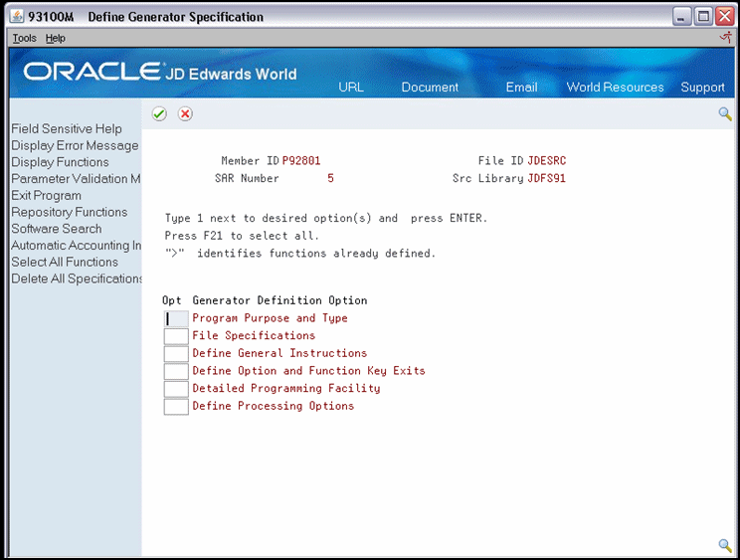This screenshot has height=560, width=740.
Task: Select Parameter Validation in sidebar
Action: 76,179
